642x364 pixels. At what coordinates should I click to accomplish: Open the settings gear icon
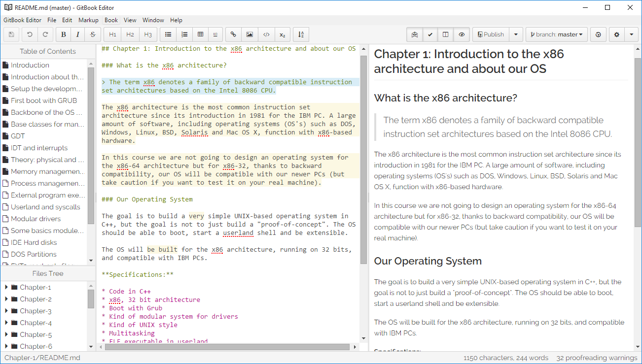(x=617, y=34)
